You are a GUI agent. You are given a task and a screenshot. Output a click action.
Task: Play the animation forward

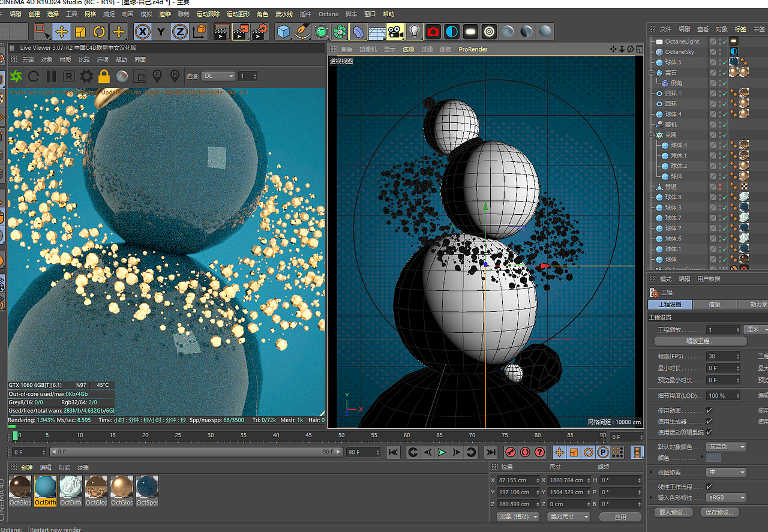tap(442, 452)
